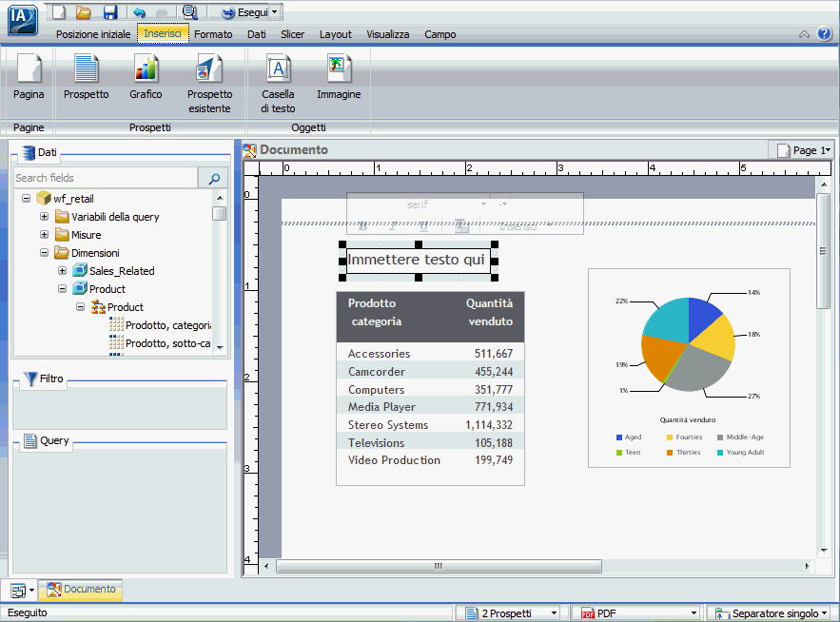840x622 pixels.
Task: Create a new document with the blank page icon
Action: [x=59, y=11]
